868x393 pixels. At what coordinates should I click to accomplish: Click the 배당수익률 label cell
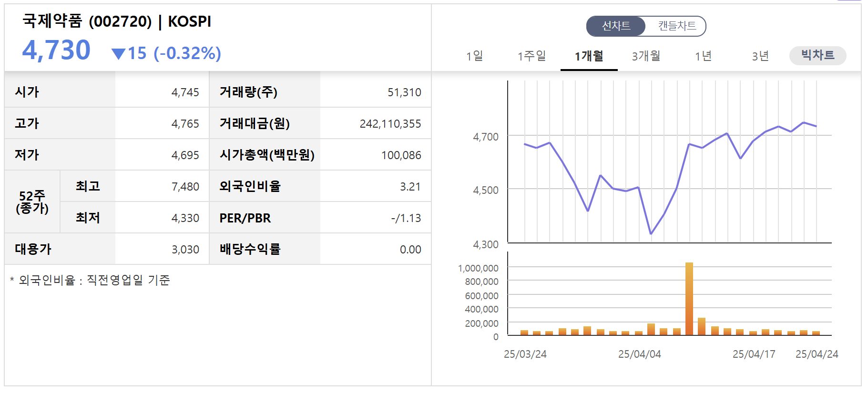[x=265, y=249]
